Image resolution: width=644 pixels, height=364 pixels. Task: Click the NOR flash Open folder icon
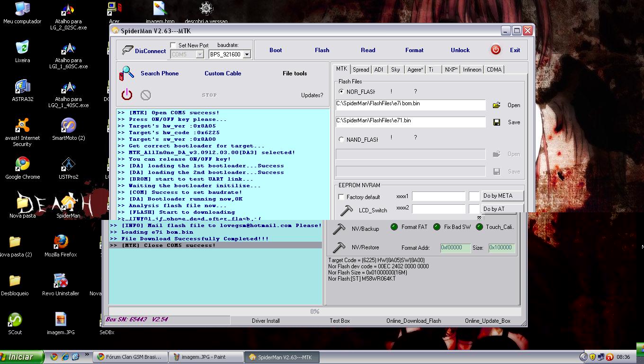point(496,105)
